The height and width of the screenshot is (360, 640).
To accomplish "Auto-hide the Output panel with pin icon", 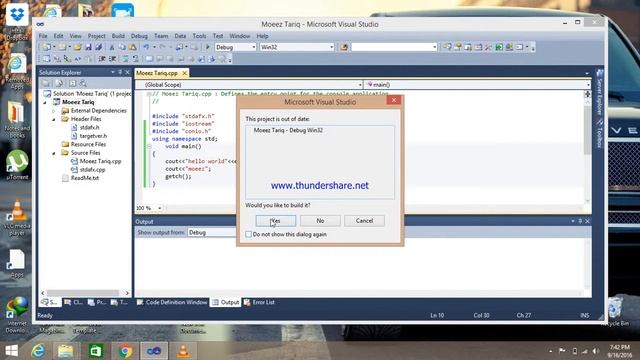I will point(580,221).
